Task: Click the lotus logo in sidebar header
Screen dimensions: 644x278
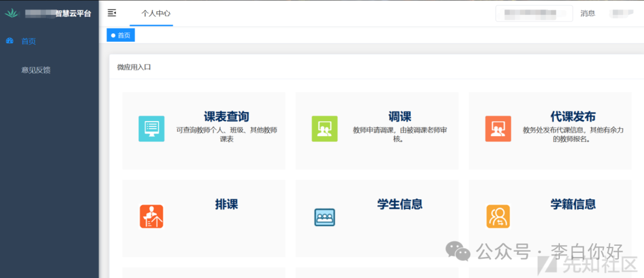Action: click(11, 13)
